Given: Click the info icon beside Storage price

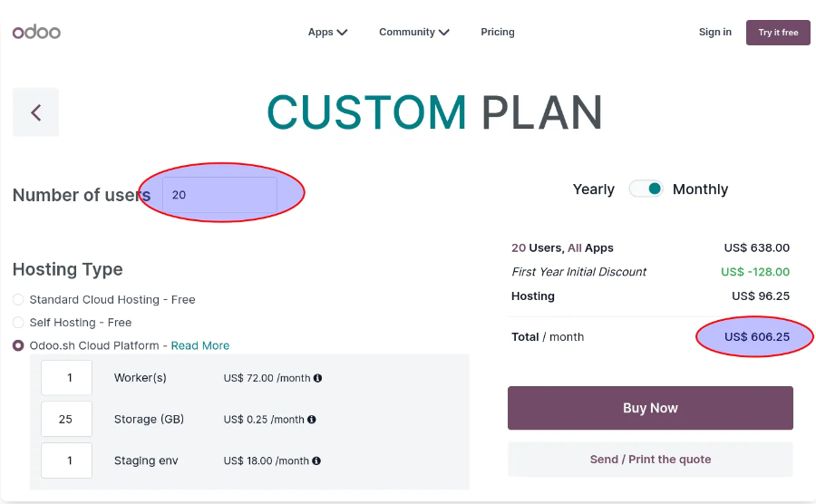Looking at the screenshot, I should [311, 419].
